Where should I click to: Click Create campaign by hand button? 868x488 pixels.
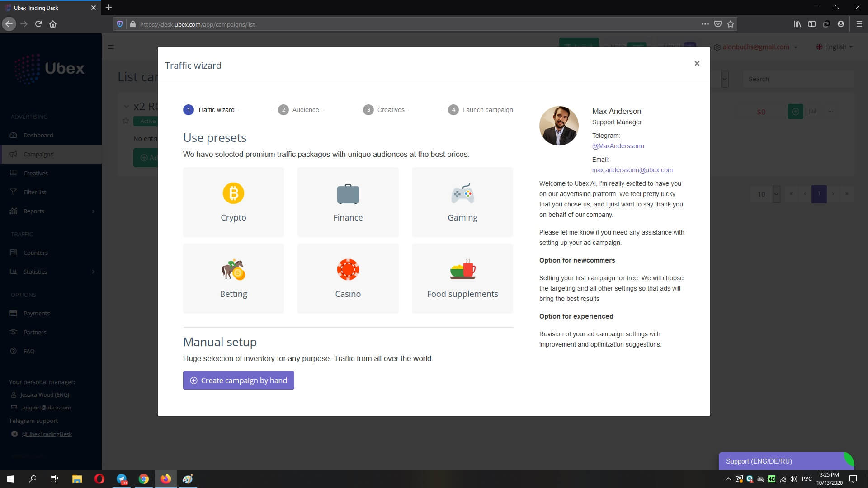click(238, 380)
